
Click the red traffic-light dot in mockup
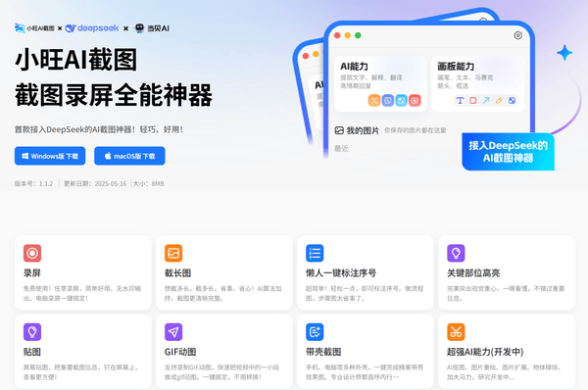[x=337, y=35]
